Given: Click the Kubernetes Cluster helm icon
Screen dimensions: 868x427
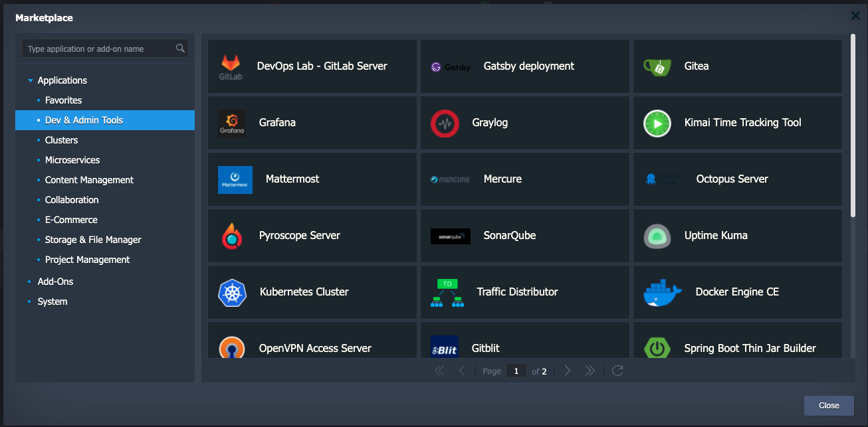Looking at the screenshot, I should pyautogui.click(x=232, y=292).
